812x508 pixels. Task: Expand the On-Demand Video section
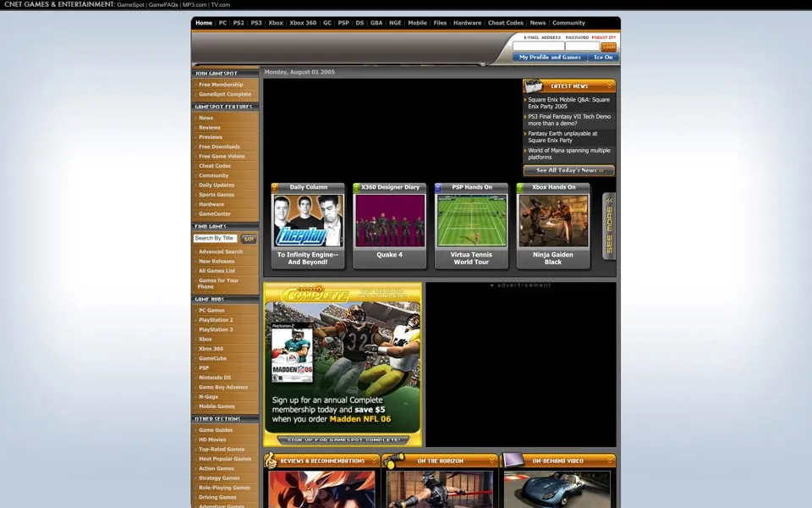pyautogui.click(x=610, y=461)
